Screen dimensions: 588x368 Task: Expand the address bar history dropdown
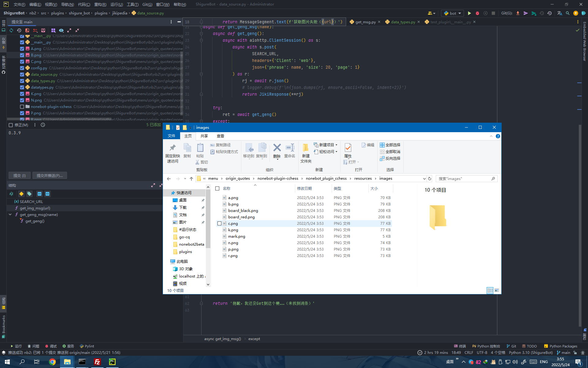pos(424,178)
